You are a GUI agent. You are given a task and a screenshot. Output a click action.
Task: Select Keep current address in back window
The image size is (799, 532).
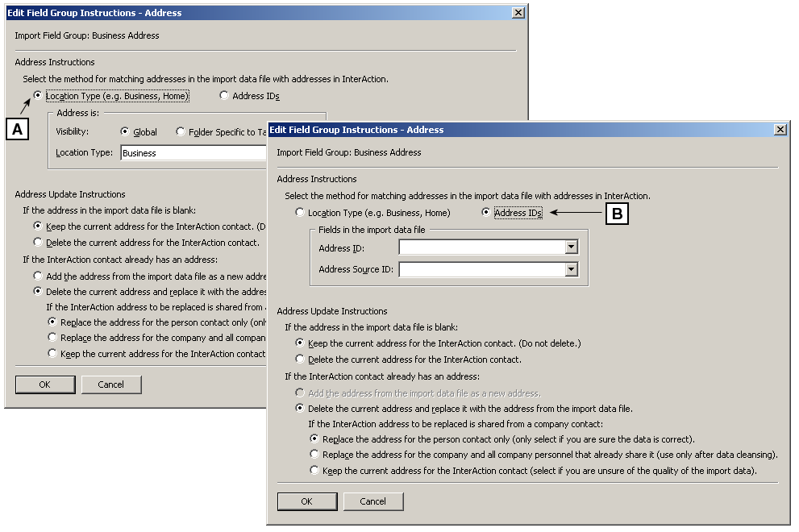click(x=38, y=226)
